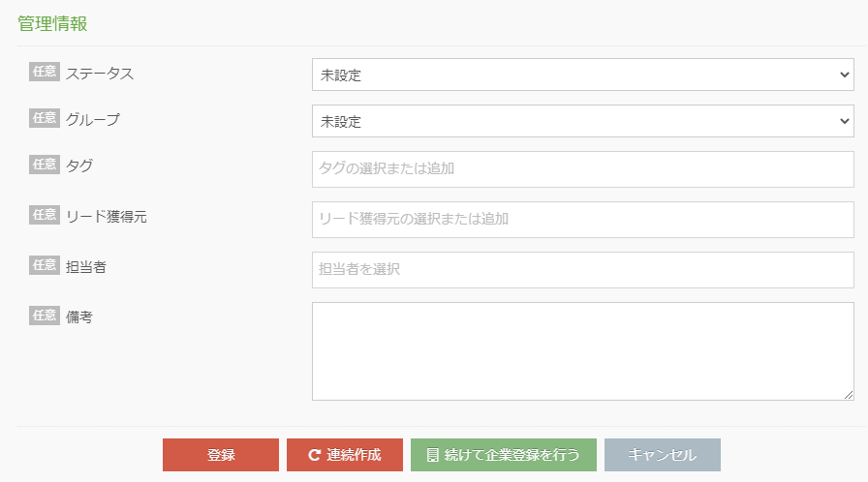Image resolution: width=868 pixels, height=482 pixels.
Task: Click the red 登録 button
Action: click(x=221, y=455)
